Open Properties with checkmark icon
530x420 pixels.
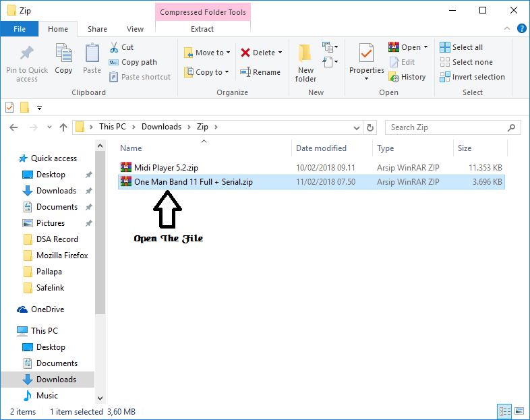tap(366, 53)
